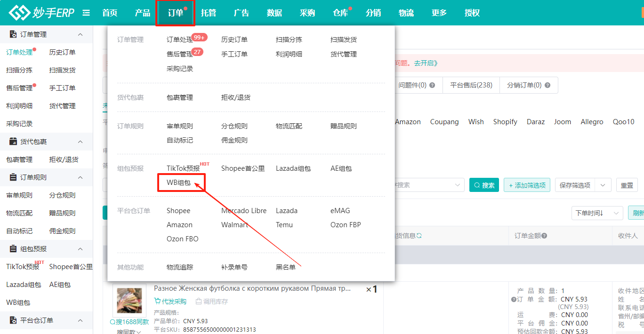
Task: Click the 平台仓订单 section icon in the sidebar
Action: [13, 320]
